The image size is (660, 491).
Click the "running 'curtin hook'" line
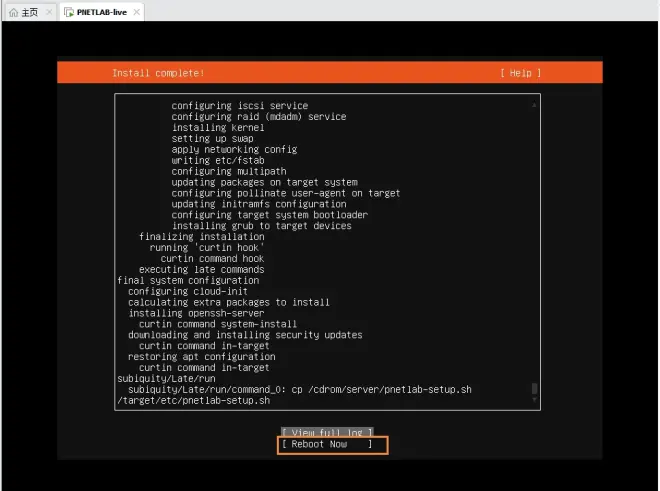click(x=207, y=248)
